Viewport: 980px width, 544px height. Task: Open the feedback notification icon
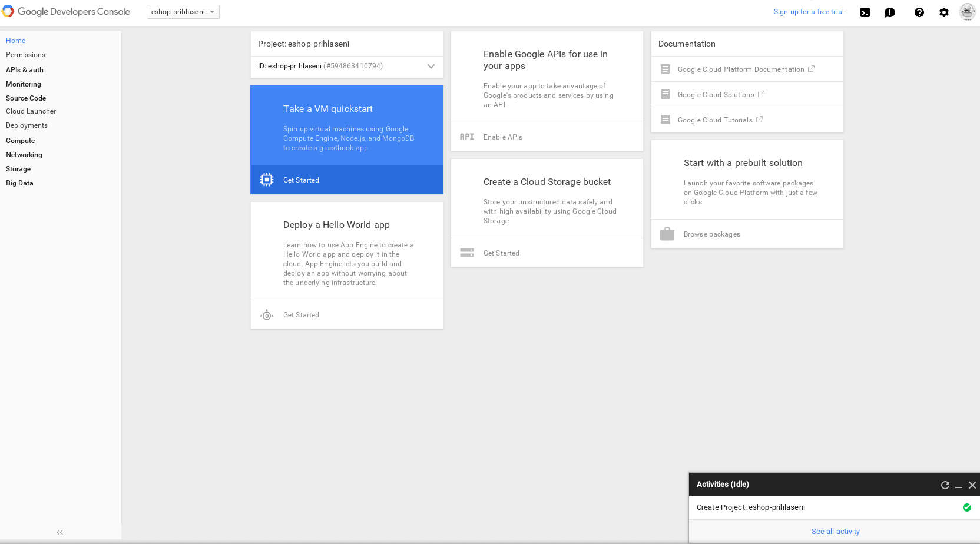click(x=890, y=12)
